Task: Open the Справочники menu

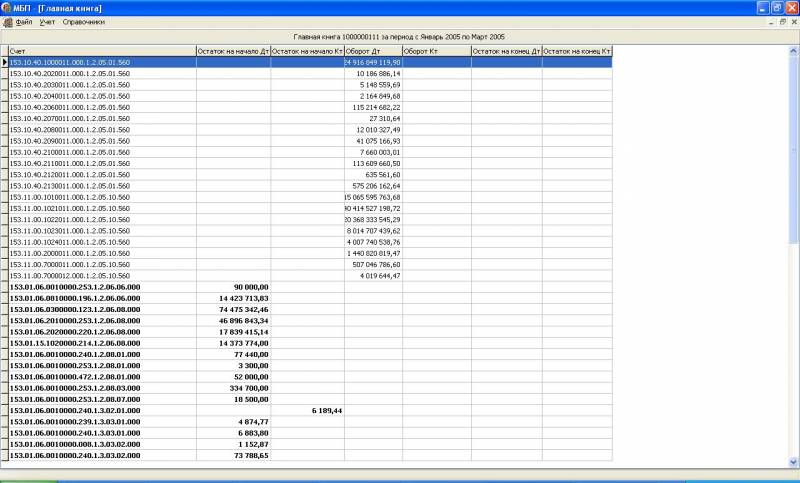Action: click(x=84, y=22)
